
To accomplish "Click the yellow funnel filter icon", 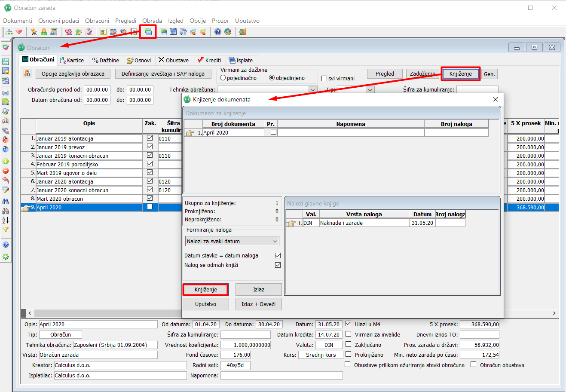I will point(6,230).
